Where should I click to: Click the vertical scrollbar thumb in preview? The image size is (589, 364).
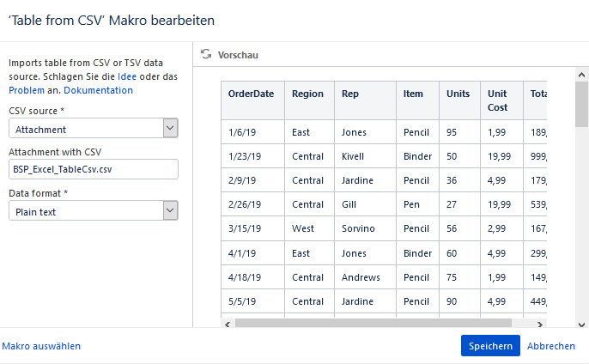click(x=581, y=105)
